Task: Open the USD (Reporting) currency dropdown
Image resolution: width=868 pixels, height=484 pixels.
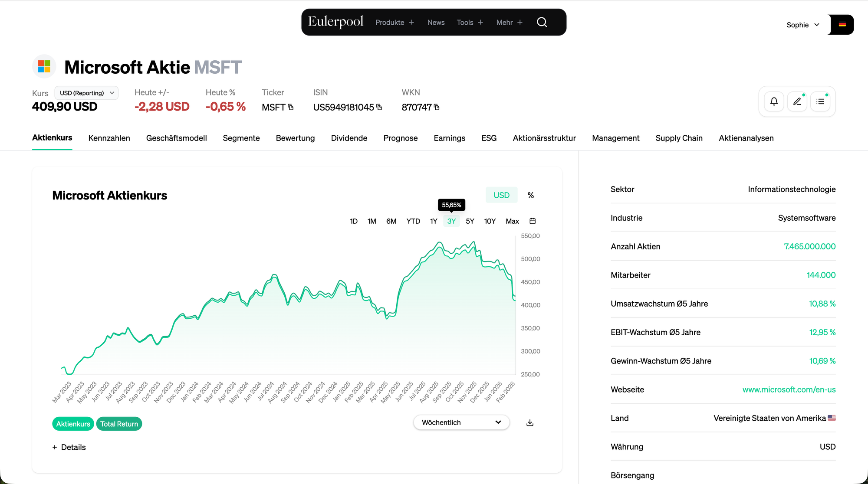Action: tap(86, 93)
